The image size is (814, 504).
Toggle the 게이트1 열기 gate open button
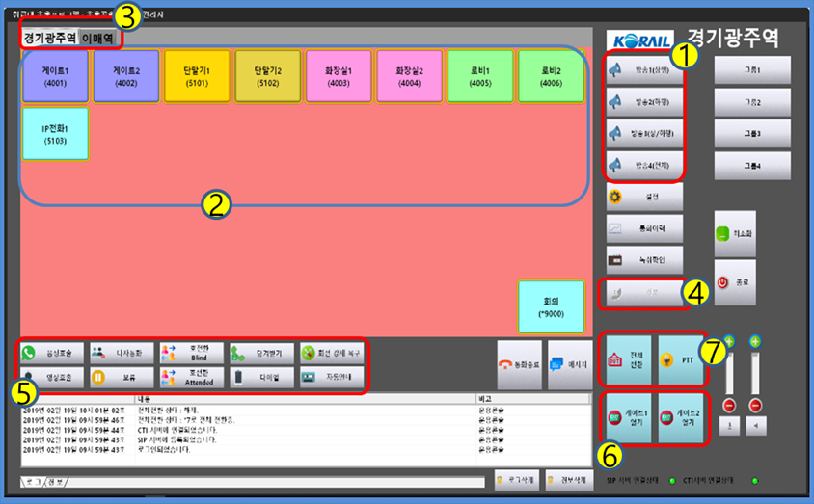[627, 417]
